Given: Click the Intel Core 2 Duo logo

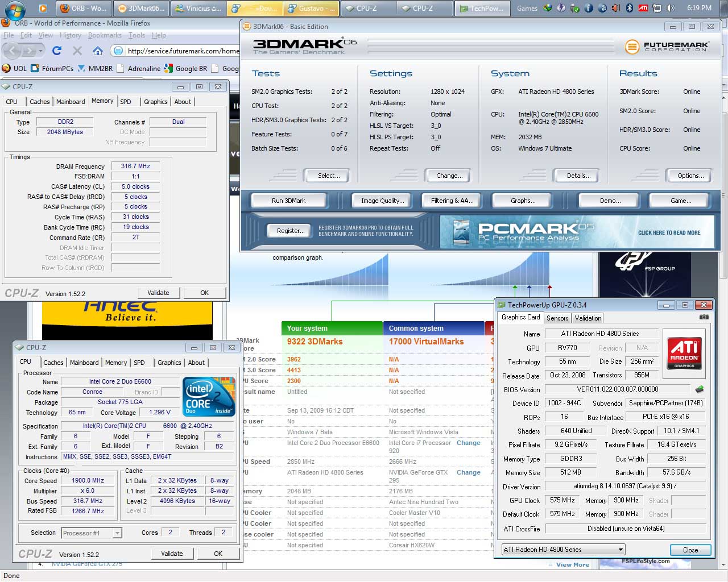Looking at the screenshot, I should pyautogui.click(x=208, y=397).
